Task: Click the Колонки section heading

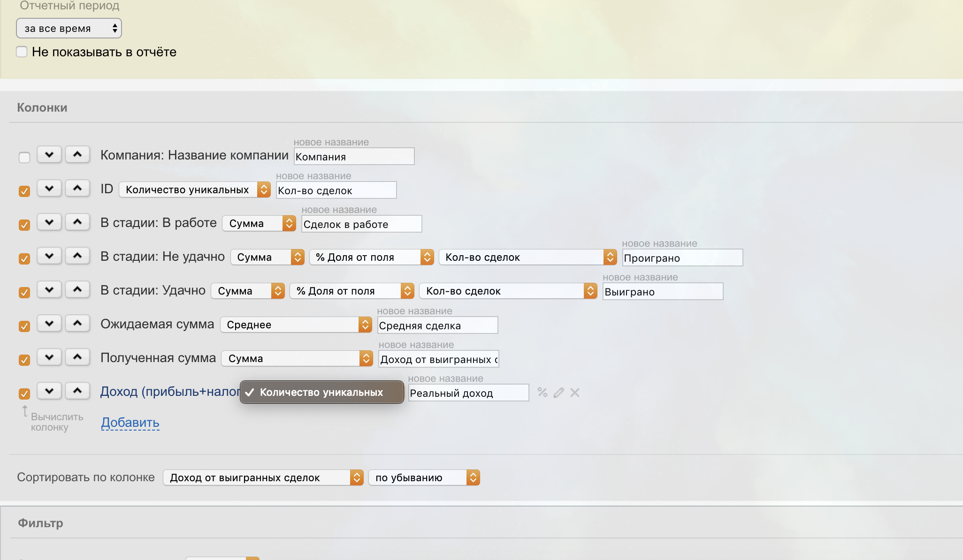Action: (42, 107)
